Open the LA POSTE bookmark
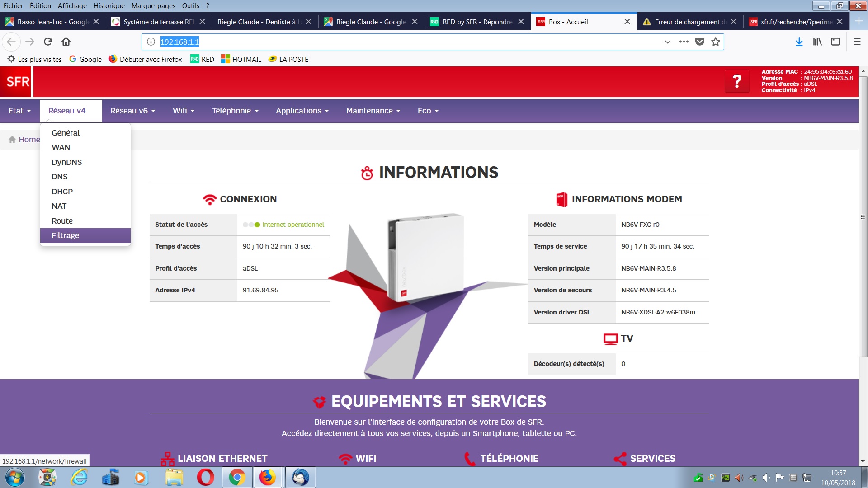868x488 pixels. pos(288,59)
